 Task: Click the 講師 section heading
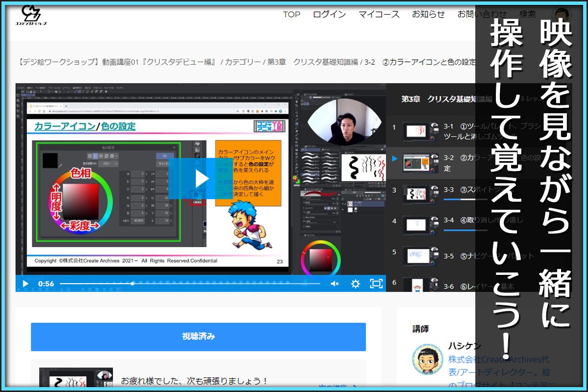420,329
